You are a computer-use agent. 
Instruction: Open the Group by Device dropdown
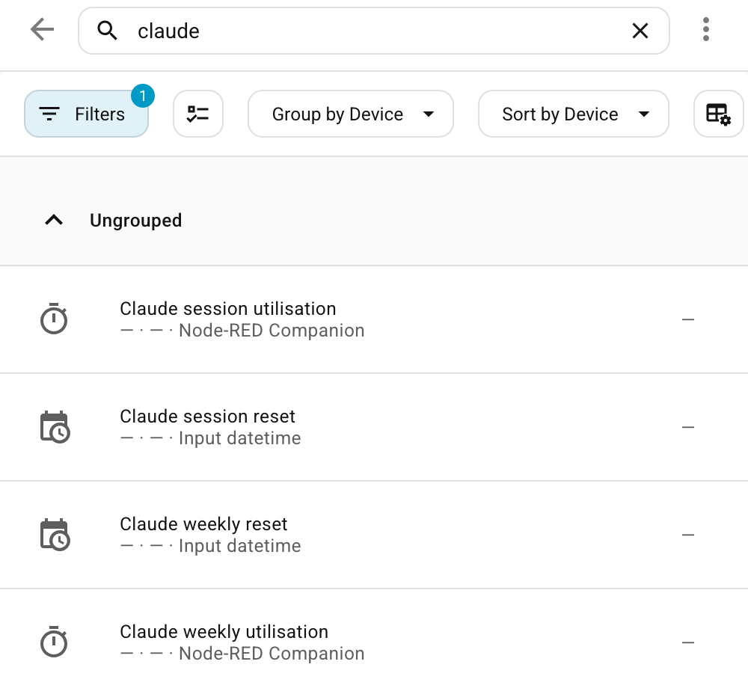pyautogui.click(x=351, y=114)
